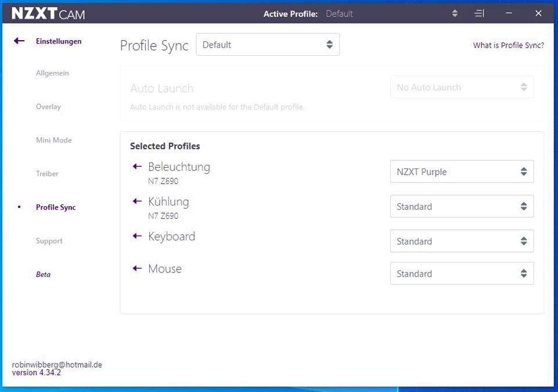
Task: Click the account email robinwibberg@hotmail.de
Action: click(57, 365)
